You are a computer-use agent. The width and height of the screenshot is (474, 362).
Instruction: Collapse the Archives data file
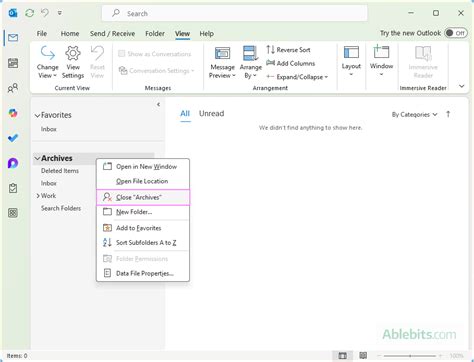(37, 158)
